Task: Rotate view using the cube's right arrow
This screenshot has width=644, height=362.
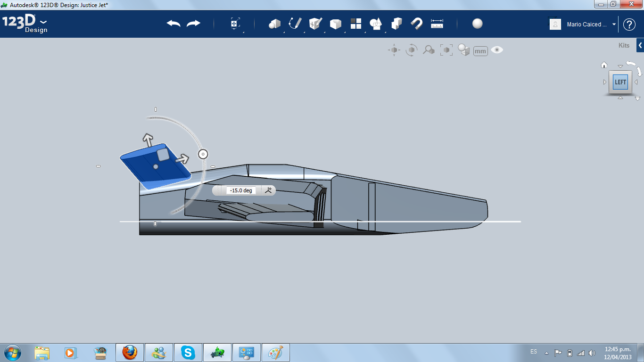Action: 636,82
